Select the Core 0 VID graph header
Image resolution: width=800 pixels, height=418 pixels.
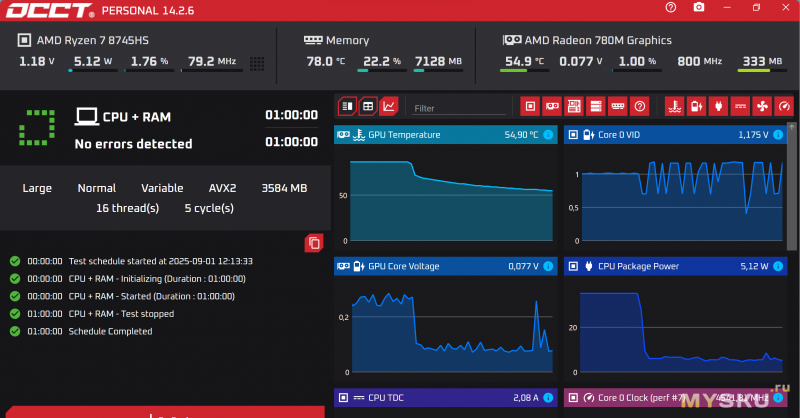[x=676, y=135]
